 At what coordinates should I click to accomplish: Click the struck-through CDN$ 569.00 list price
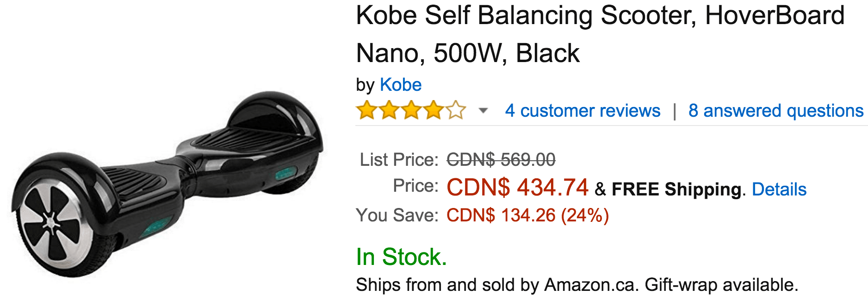[x=501, y=160]
